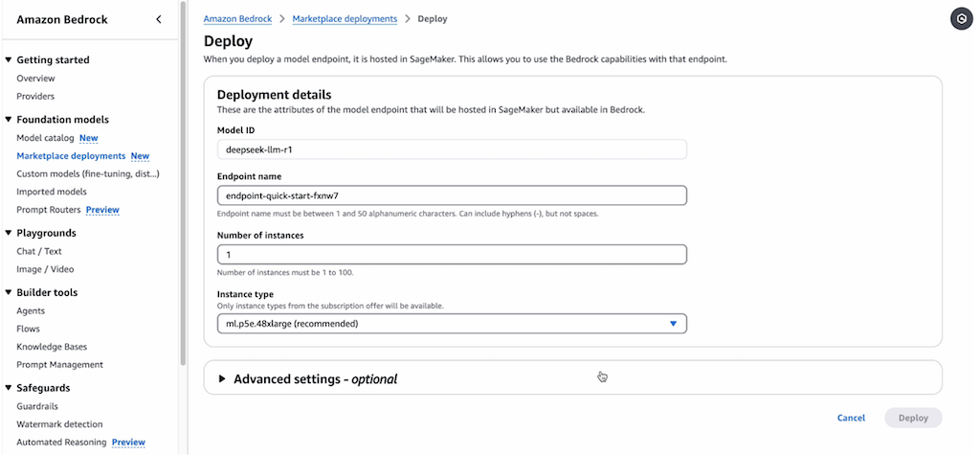Image resolution: width=980 pixels, height=456 pixels.
Task: Collapse the Safeguards section
Action: click(x=9, y=388)
